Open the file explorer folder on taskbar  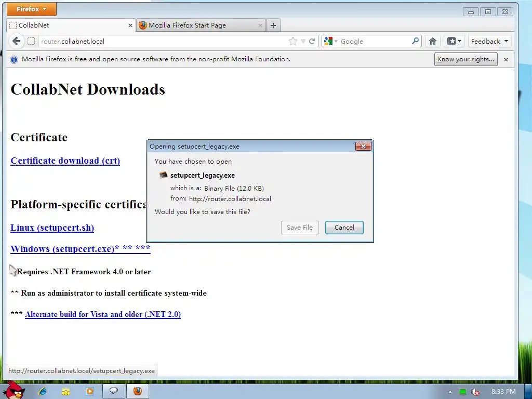pos(66,391)
